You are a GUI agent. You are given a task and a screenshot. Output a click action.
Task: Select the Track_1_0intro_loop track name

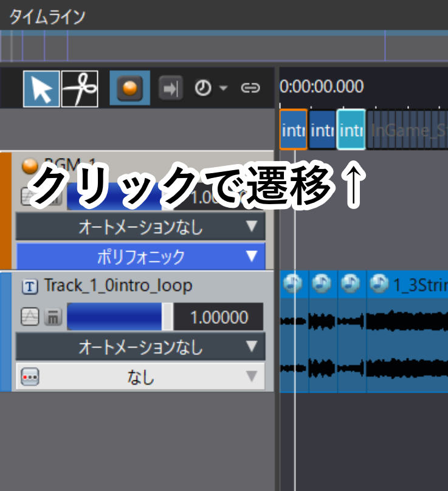(118, 286)
